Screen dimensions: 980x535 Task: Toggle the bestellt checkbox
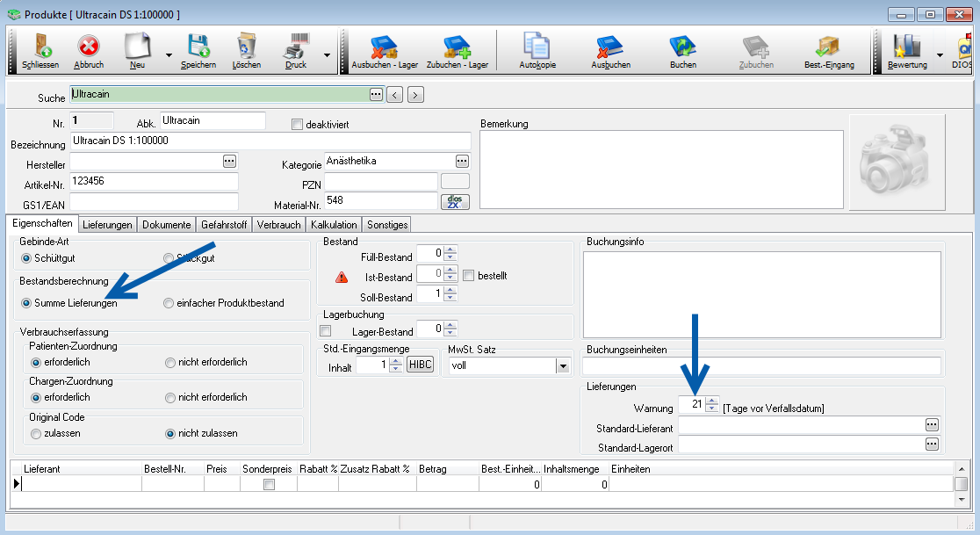pos(469,276)
